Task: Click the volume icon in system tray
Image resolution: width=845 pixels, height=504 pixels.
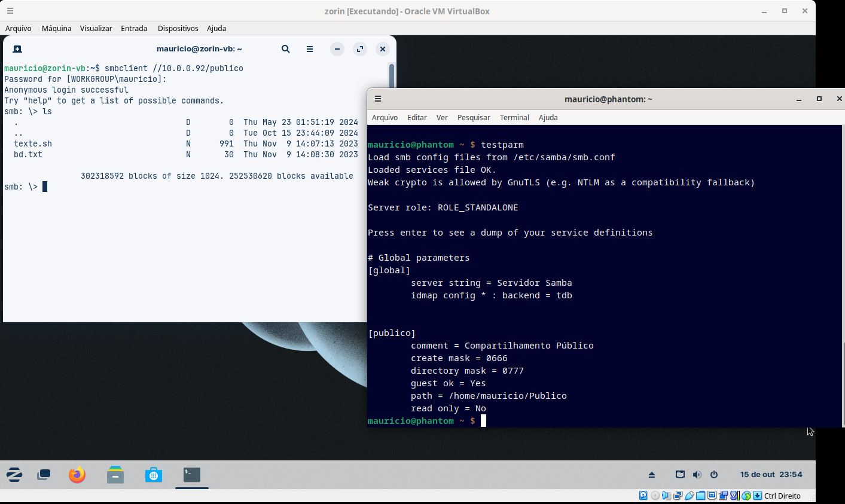Action: pos(697,475)
